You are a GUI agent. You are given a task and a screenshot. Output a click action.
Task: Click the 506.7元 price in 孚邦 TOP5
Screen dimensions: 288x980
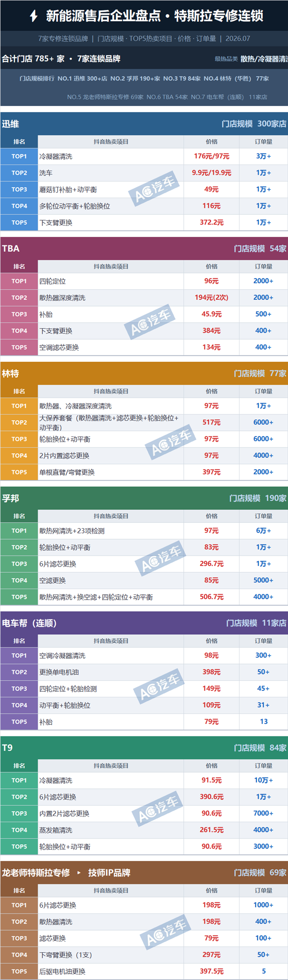(212, 597)
